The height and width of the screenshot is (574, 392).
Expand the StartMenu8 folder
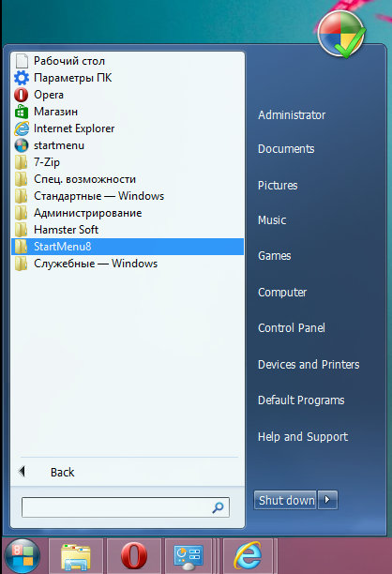(128, 247)
